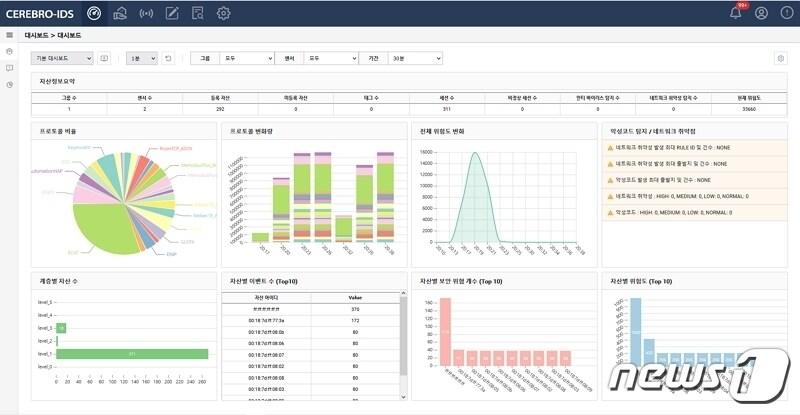Expand the 그룹 filter dropdown
This screenshot has height=415, width=800.
pyautogui.click(x=247, y=59)
